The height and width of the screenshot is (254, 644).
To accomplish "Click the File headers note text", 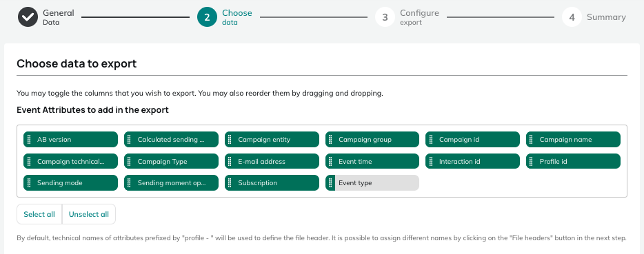I will 321,238.
